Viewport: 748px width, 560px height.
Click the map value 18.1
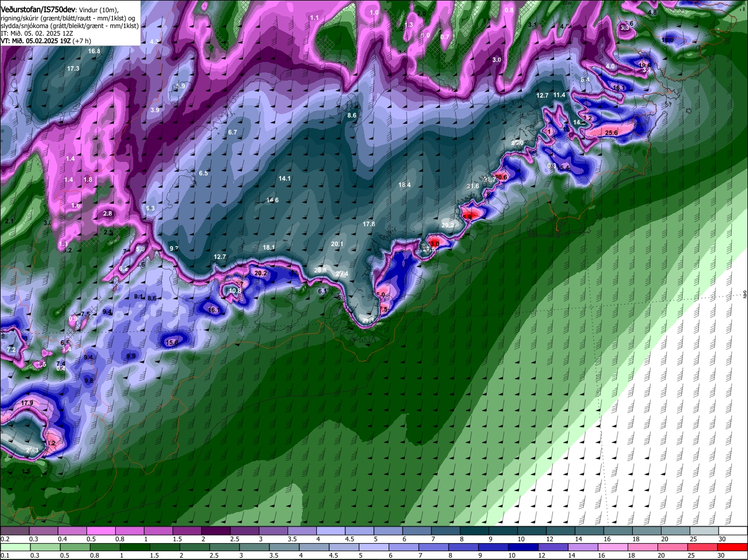[x=269, y=248]
